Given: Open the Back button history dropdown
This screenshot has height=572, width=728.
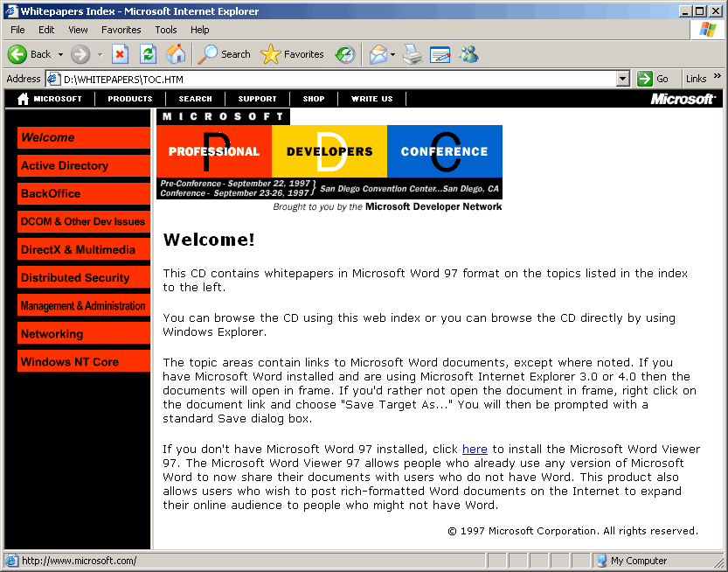Looking at the screenshot, I should pyautogui.click(x=60, y=55).
